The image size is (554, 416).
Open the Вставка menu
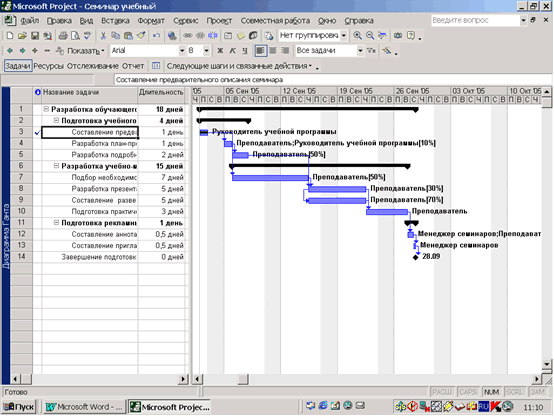[x=115, y=20]
